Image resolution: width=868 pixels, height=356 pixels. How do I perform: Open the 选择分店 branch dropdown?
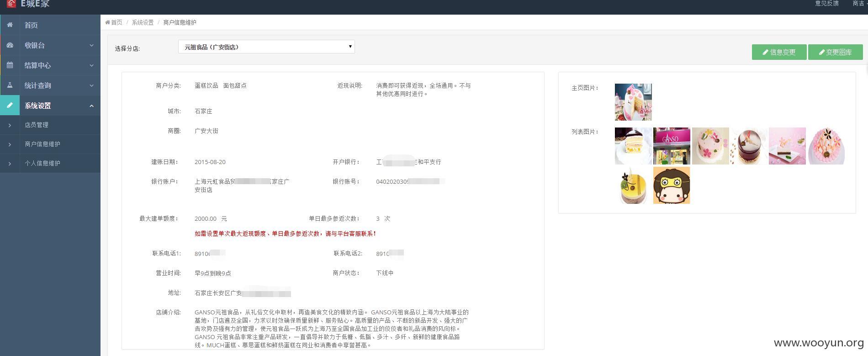(x=266, y=47)
